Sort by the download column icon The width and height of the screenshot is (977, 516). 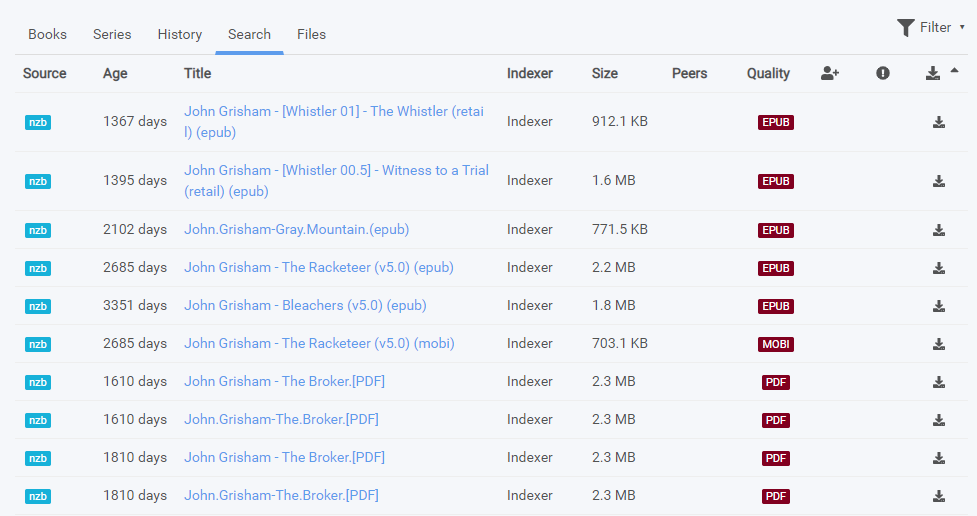coord(932,73)
